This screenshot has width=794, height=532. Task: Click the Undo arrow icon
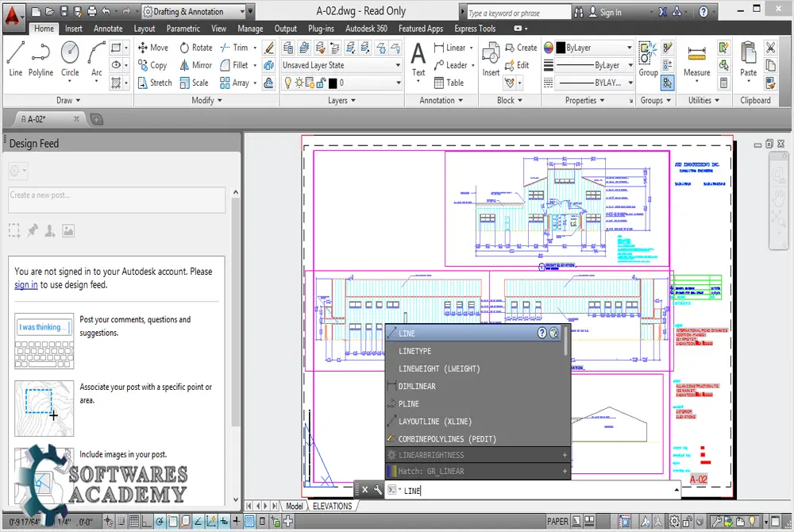(x=106, y=11)
